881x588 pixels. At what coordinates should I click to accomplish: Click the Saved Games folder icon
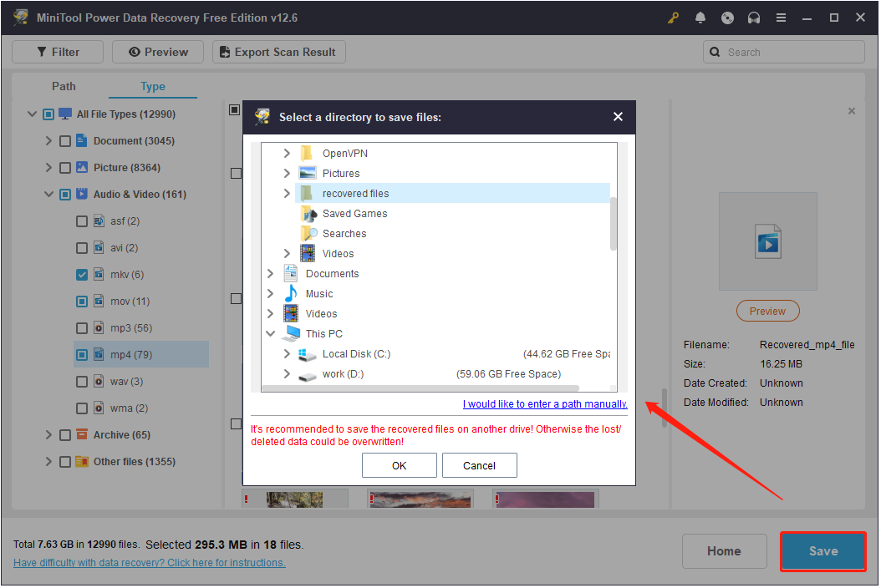point(308,214)
